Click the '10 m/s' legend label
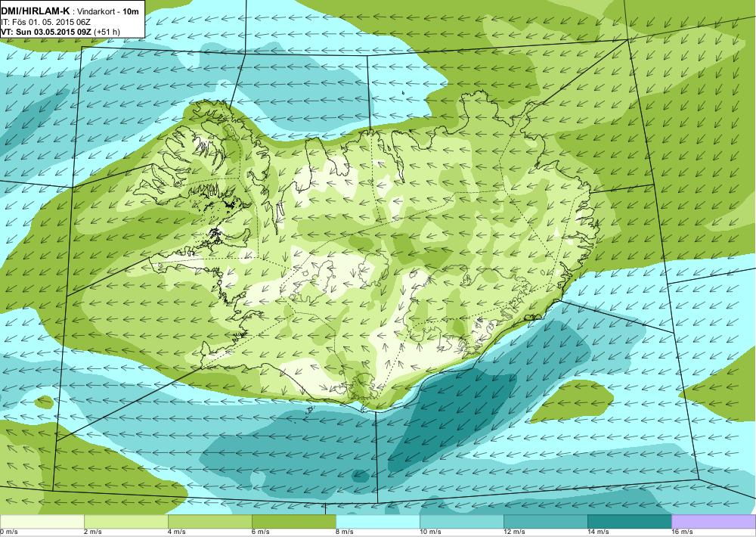 click(x=431, y=532)
